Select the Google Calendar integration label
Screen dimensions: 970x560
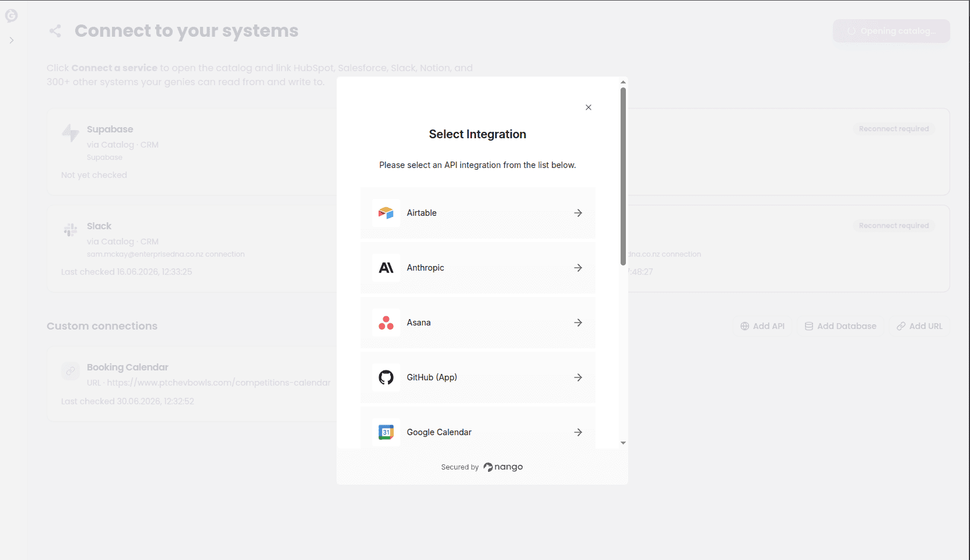coord(439,432)
